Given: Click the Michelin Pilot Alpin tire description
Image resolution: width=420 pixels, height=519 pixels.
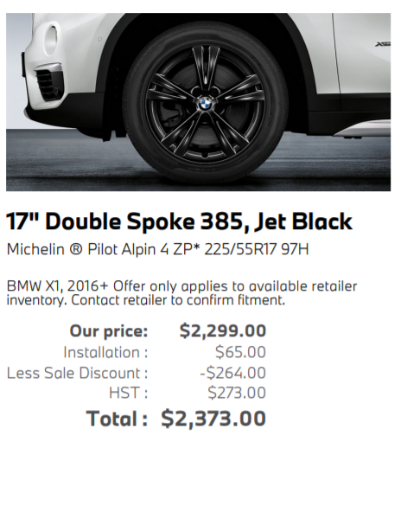Looking at the screenshot, I should 157,249.
